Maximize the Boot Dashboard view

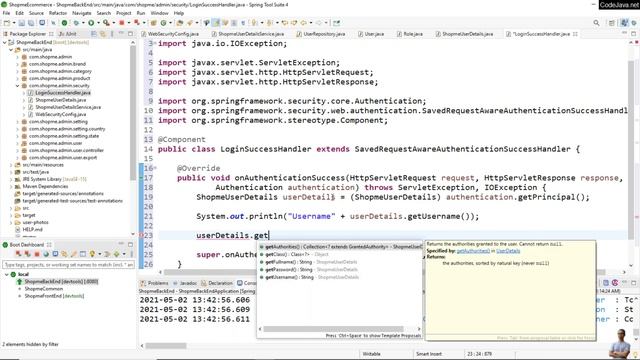(x=130, y=244)
